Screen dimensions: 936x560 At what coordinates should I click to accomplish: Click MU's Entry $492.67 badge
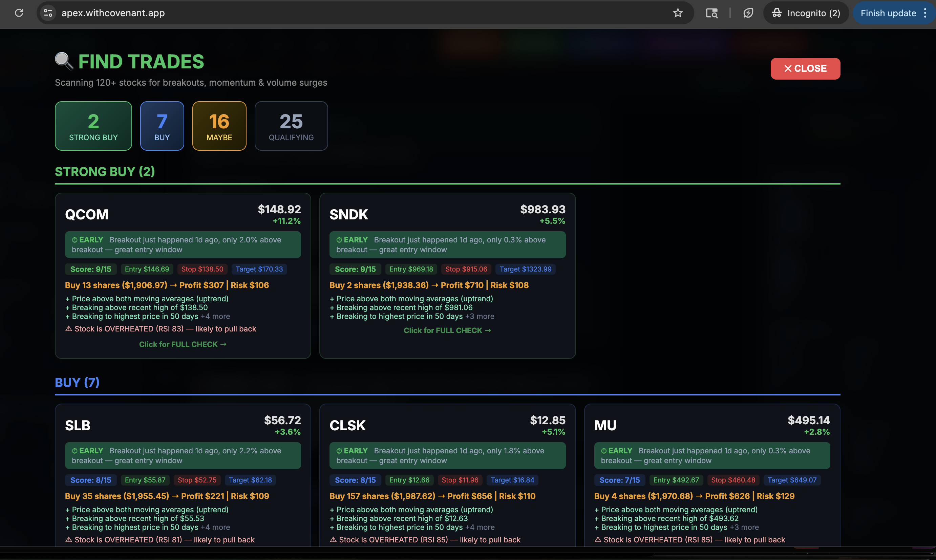tap(676, 480)
